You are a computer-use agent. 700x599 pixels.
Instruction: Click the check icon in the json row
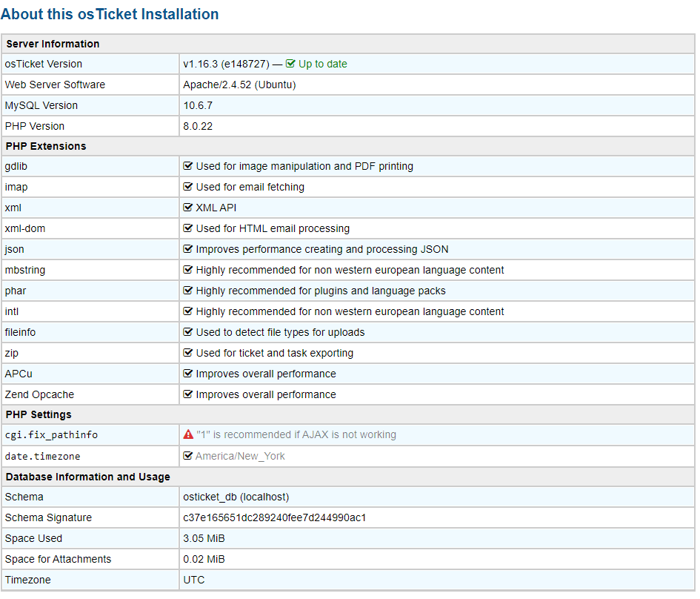188,249
